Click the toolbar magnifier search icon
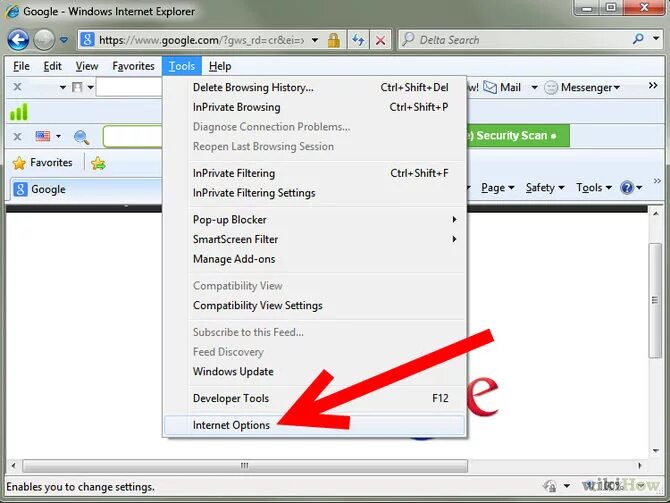 point(81,137)
